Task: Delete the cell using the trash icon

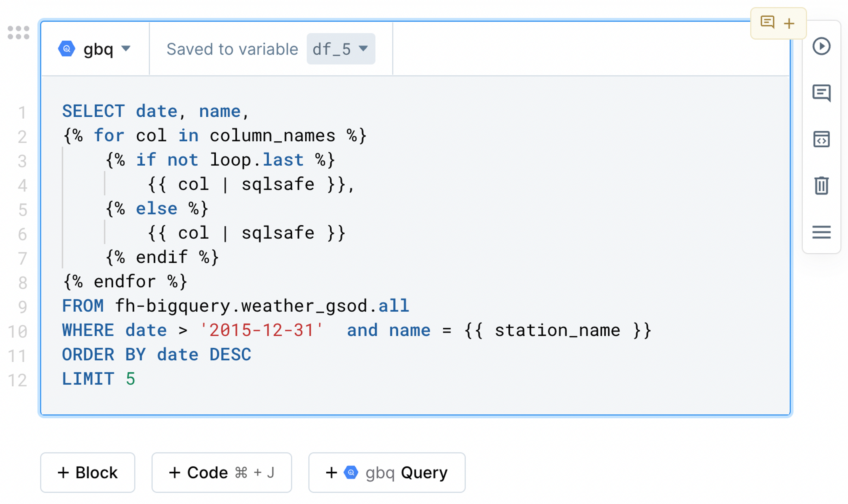Action: [x=821, y=186]
